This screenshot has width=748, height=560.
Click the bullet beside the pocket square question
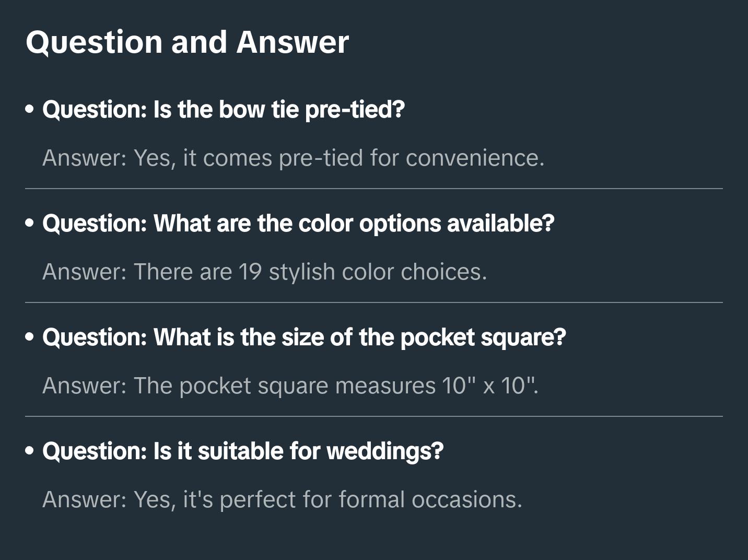tap(30, 337)
